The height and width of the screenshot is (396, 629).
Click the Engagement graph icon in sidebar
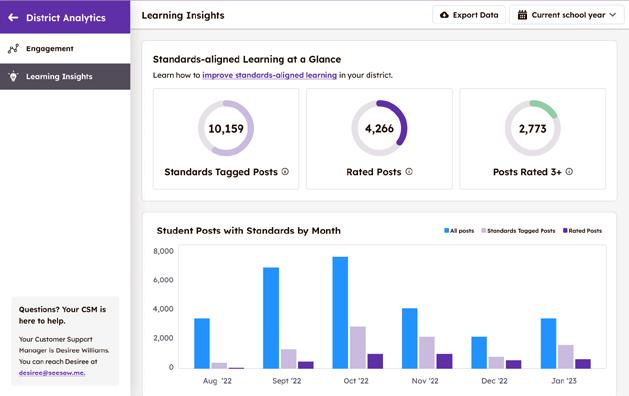click(x=13, y=49)
